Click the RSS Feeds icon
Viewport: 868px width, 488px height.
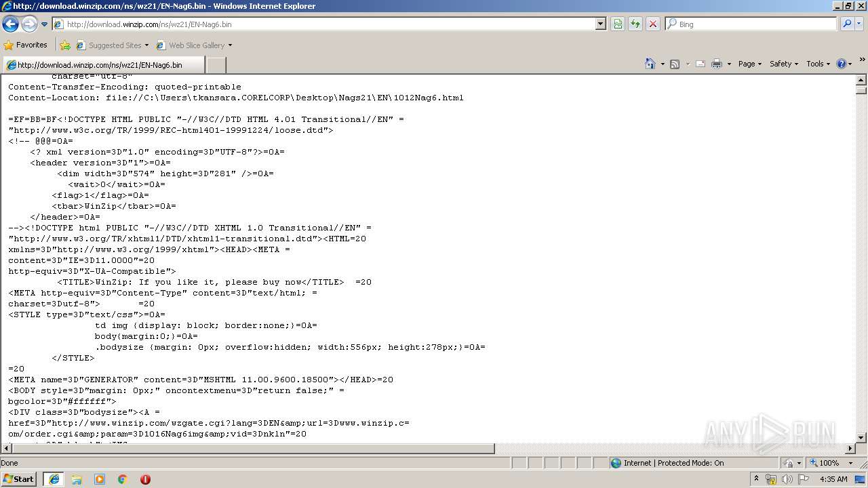pyautogui.click(x=675, y=64)
